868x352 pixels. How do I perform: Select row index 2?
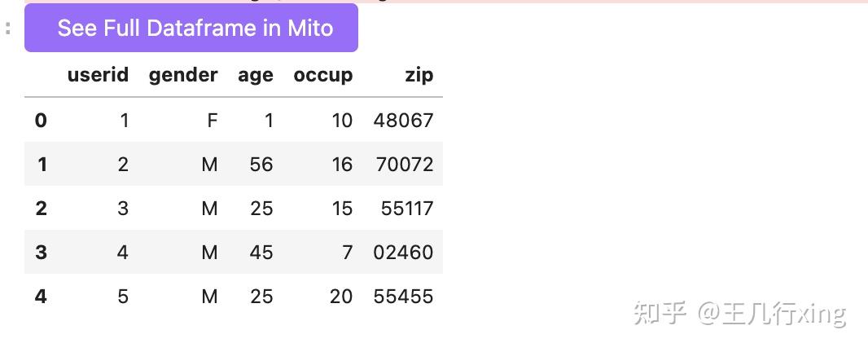(x=41, y=209)
